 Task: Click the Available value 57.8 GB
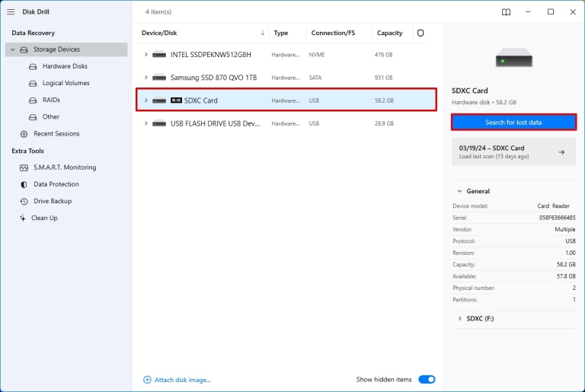(x=566, y=276)
